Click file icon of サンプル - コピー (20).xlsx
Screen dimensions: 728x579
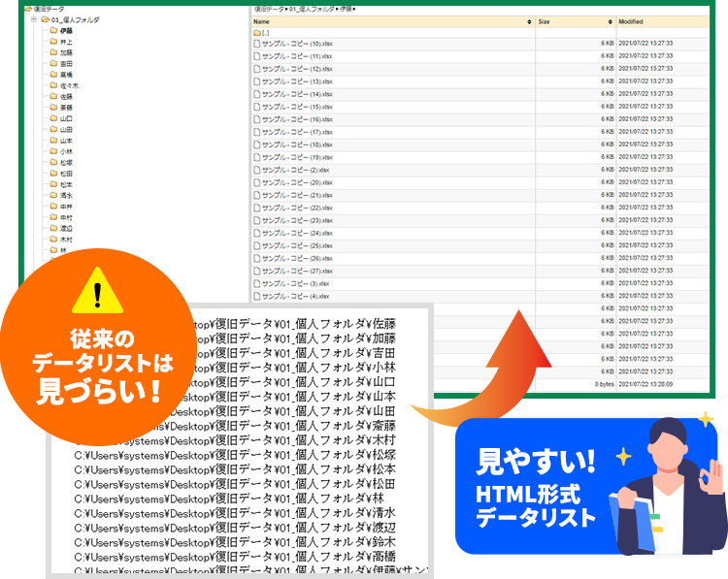click(x=257, y=182)
